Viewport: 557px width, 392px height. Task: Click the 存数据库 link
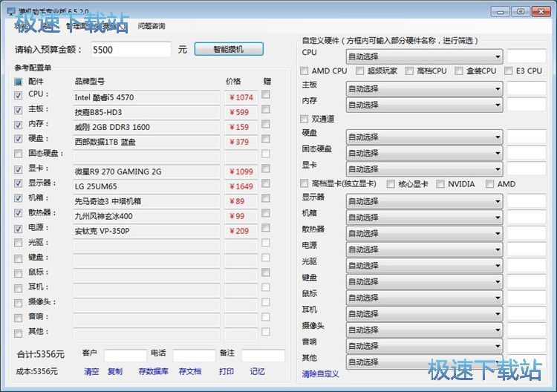pyautogui.click(x=154, y=371)
